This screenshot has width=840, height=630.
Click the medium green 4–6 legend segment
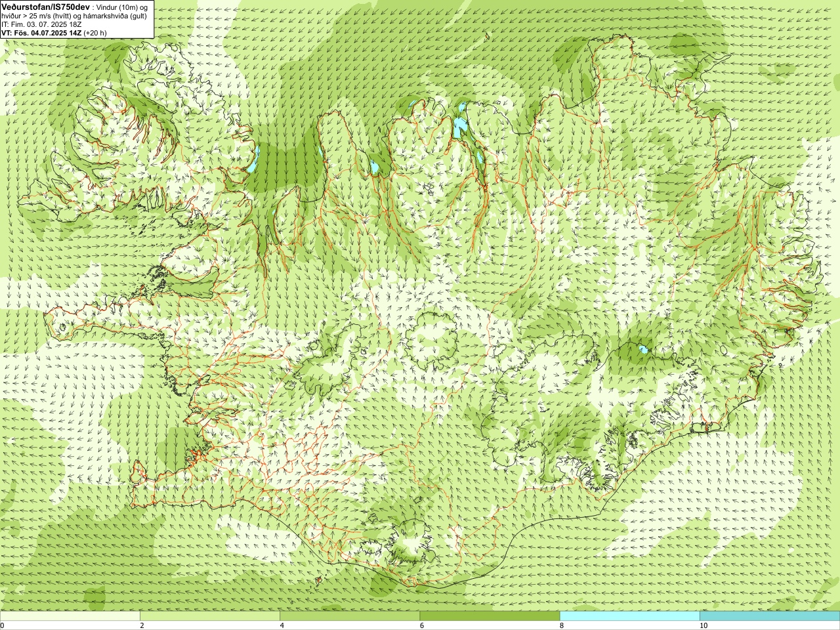[350, 616]
